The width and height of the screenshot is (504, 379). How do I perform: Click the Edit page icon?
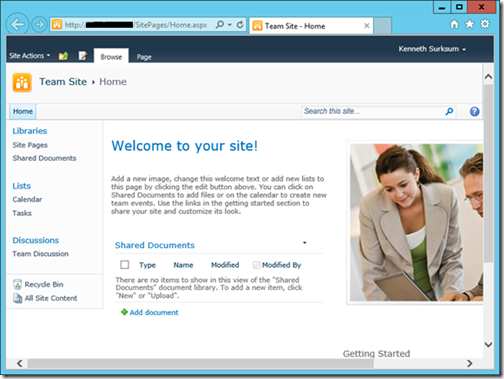tap(83, 56)
